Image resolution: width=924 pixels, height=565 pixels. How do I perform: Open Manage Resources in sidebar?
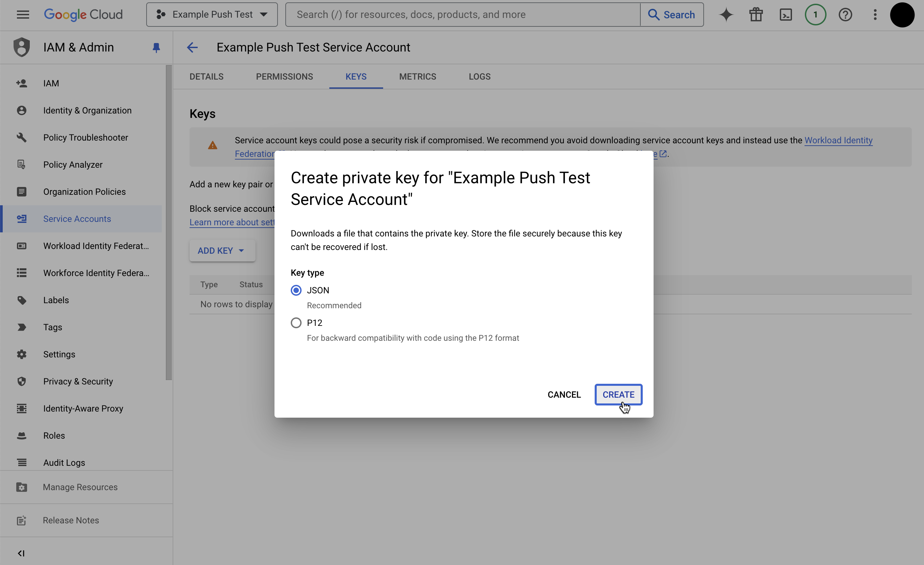coord(86,487)
